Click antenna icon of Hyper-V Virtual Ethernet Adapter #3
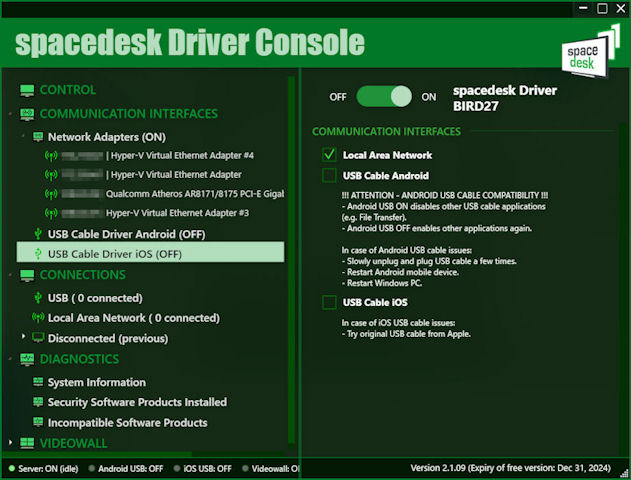This screenshot has height=480, width=631. point(51,213)
